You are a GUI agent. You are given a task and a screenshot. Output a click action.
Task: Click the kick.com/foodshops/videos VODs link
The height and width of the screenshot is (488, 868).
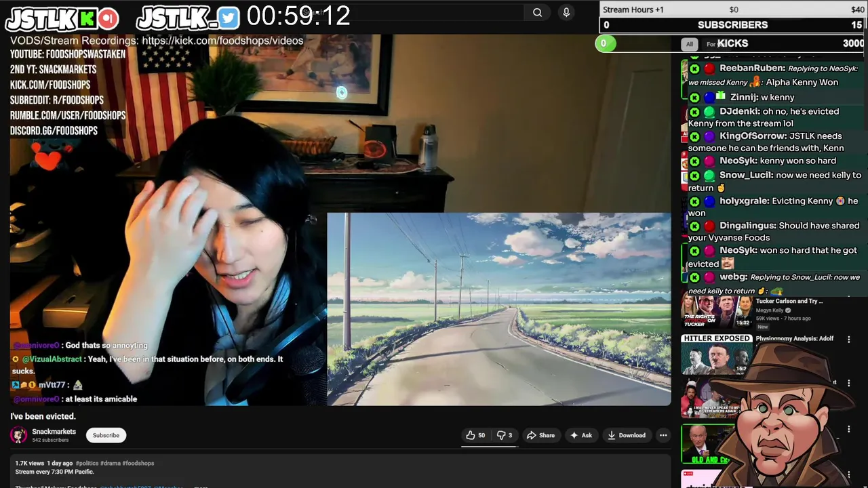pos(222,41)
